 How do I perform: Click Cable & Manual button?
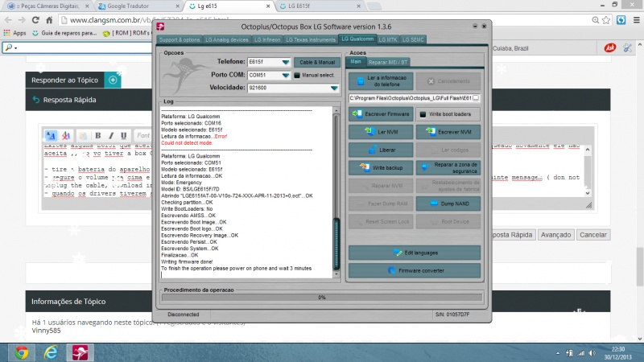[x=317, y=63]
